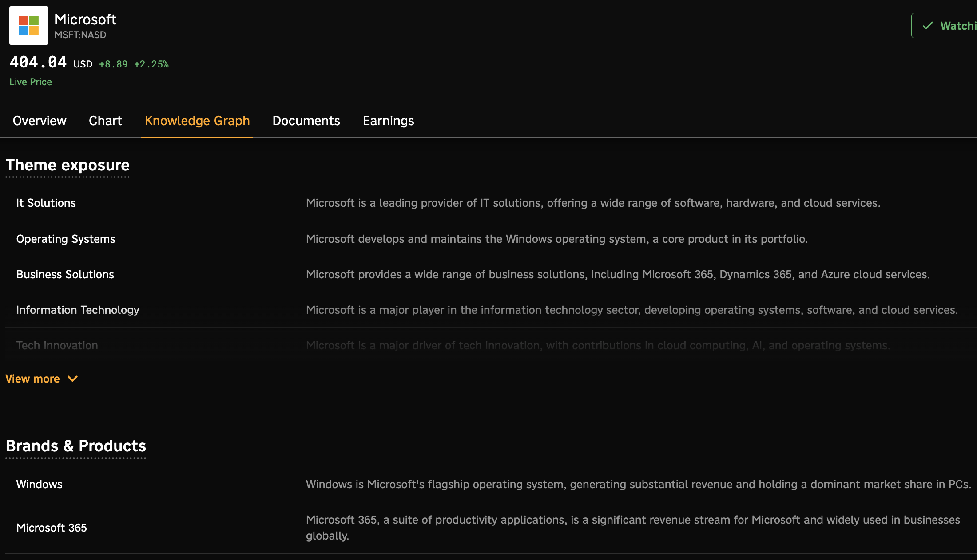Click the IT solutions description text
Image resolution: width=977 pixels, height=560 pixels.
(x=593, y=203)
